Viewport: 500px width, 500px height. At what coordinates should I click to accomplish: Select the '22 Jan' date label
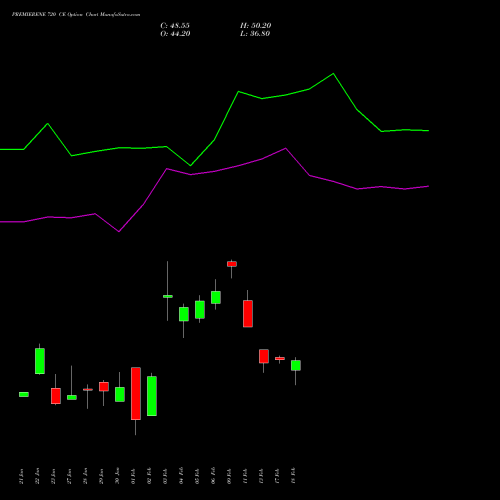(38, 476)
